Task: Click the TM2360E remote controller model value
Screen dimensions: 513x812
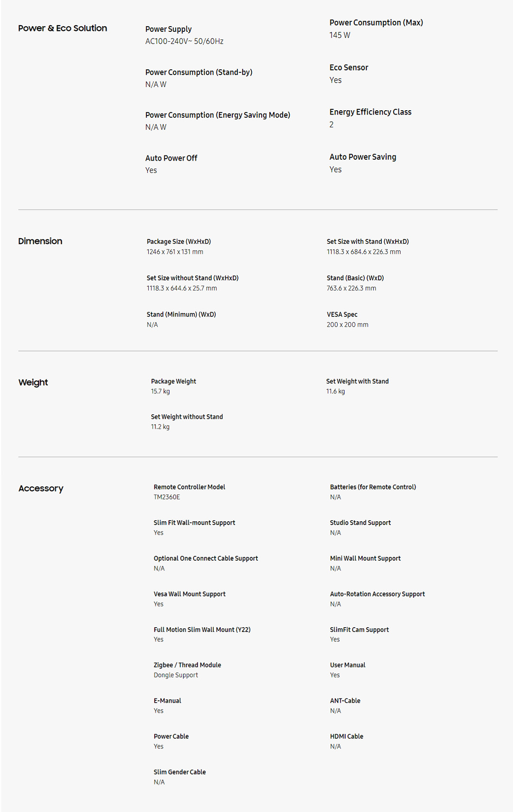Action: [x=167, y=497]
